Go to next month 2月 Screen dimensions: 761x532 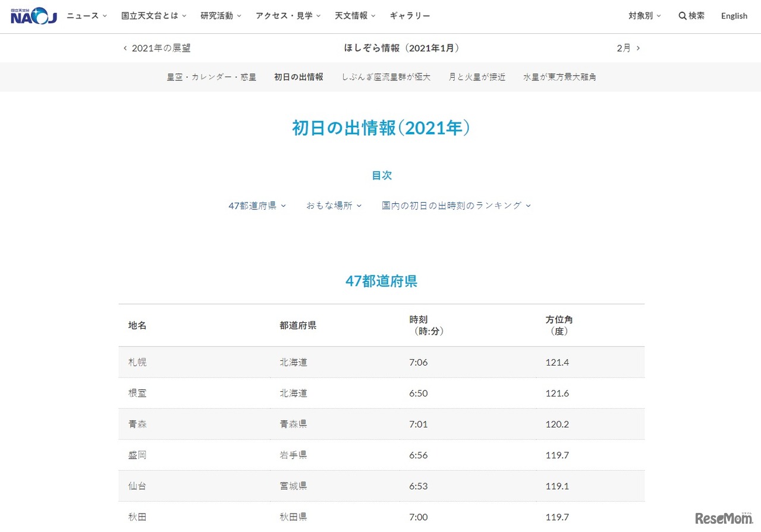[x=628, y=48]
